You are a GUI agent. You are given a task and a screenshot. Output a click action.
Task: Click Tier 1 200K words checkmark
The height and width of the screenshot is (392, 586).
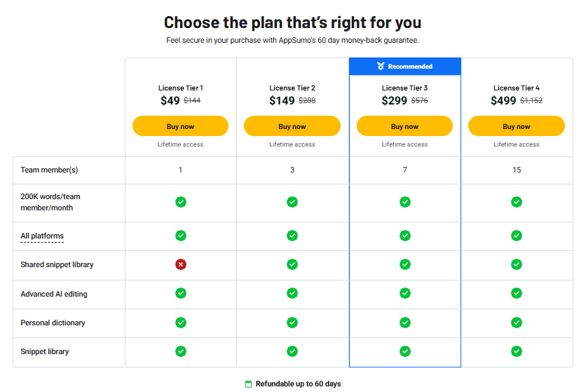181,202
